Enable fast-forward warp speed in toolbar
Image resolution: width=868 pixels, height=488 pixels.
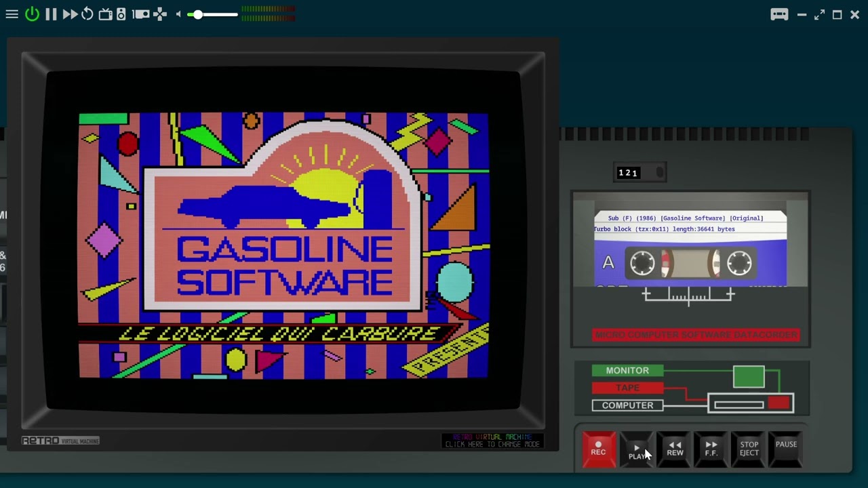tap(70, 14)
